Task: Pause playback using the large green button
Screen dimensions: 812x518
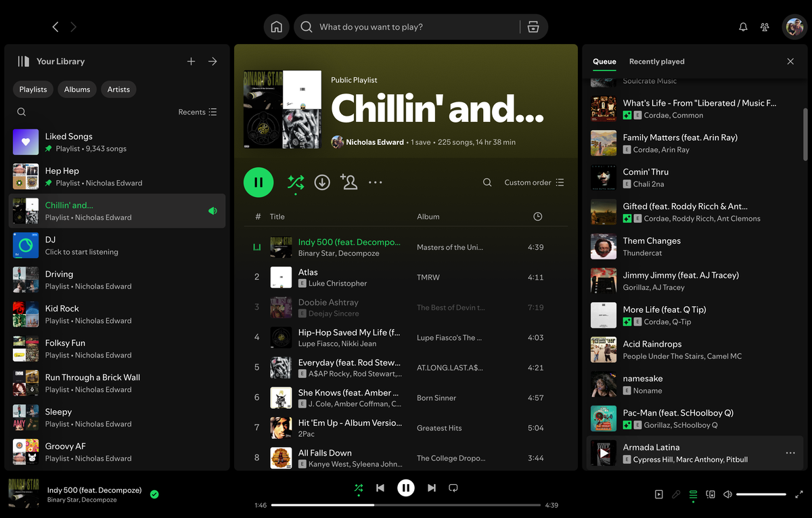Action: click(x=258, y=182)
